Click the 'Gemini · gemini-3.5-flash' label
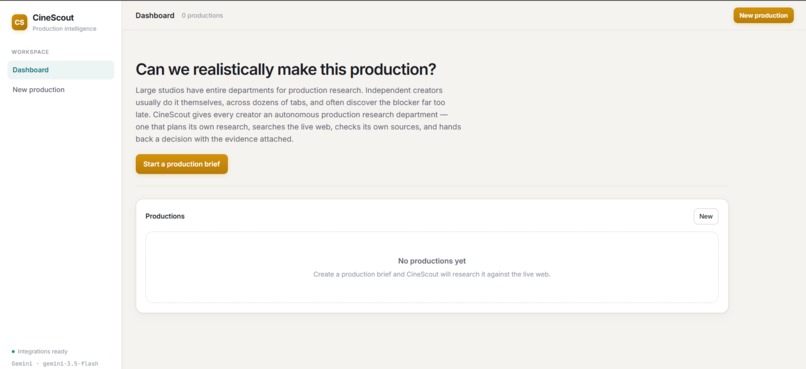Image resolution: width=806 pixels, height=369 pixels. 55,363
